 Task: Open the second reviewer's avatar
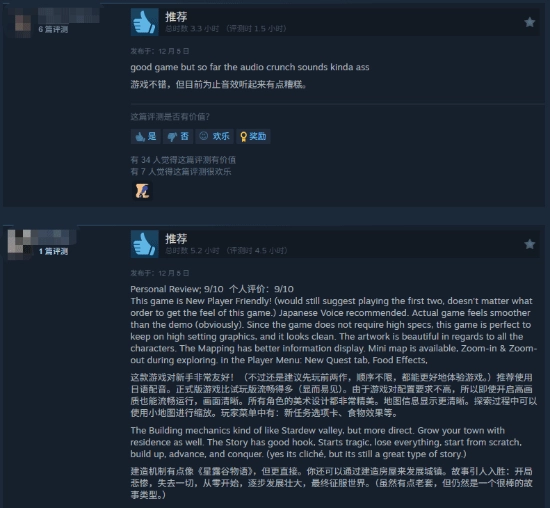click(19, 241)
